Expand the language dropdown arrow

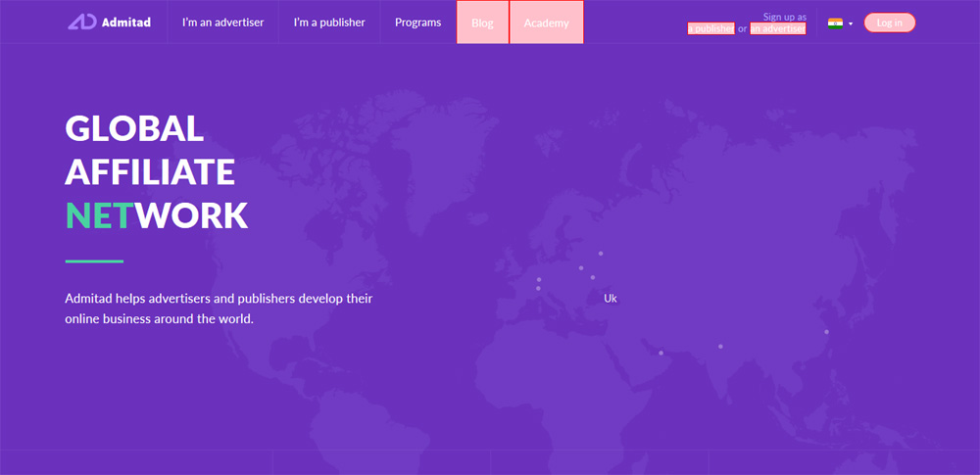[x=851, y=24]
